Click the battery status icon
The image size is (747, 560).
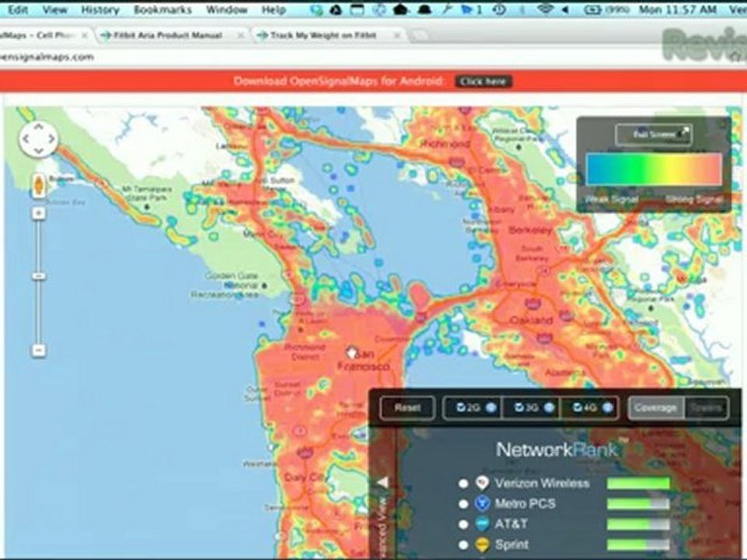click(x=593, y=9)
